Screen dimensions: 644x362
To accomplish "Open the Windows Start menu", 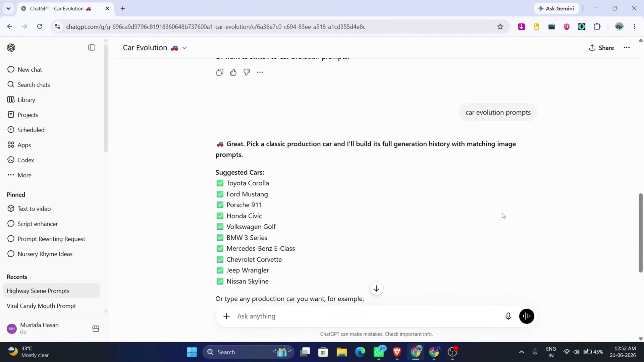I will coord(192,352).
